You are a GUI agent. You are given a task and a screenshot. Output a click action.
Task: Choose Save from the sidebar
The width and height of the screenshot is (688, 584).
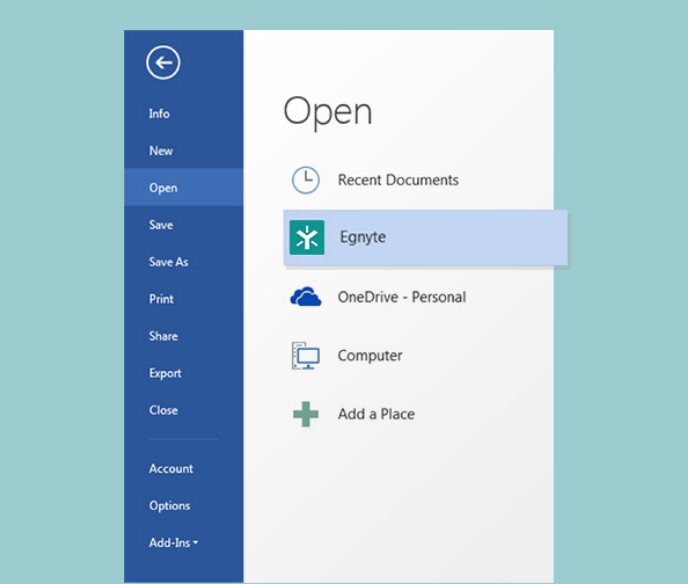pos(161,225)
